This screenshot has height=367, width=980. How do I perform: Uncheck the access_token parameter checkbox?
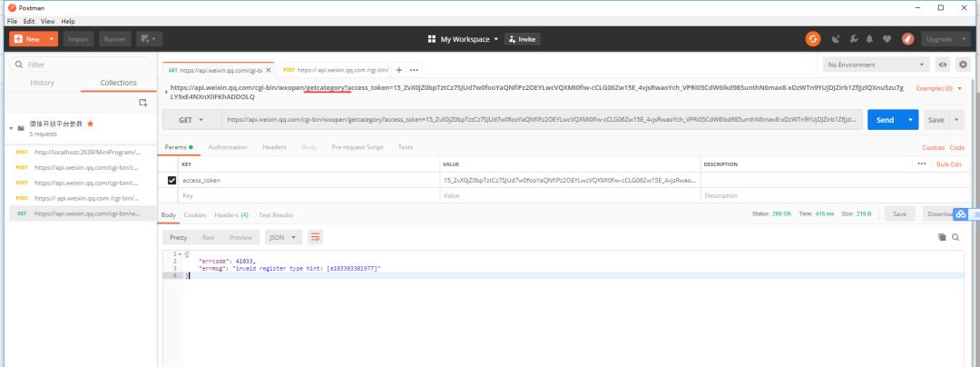[171, 180]
